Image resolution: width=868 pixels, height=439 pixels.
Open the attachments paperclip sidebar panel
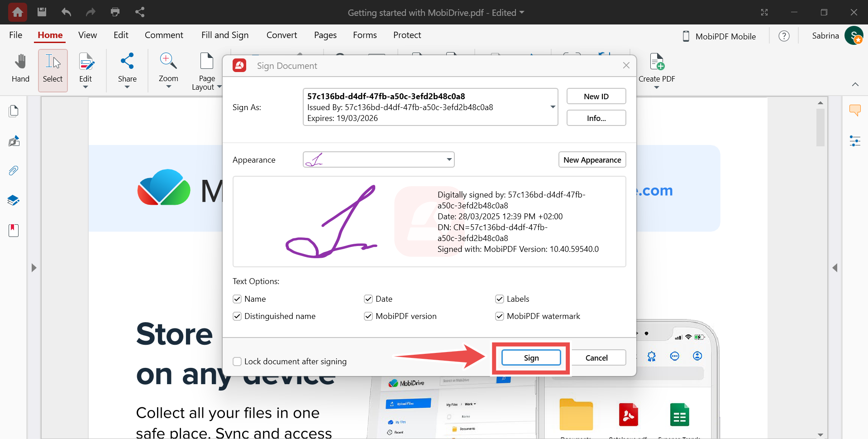tap(14, 171)
